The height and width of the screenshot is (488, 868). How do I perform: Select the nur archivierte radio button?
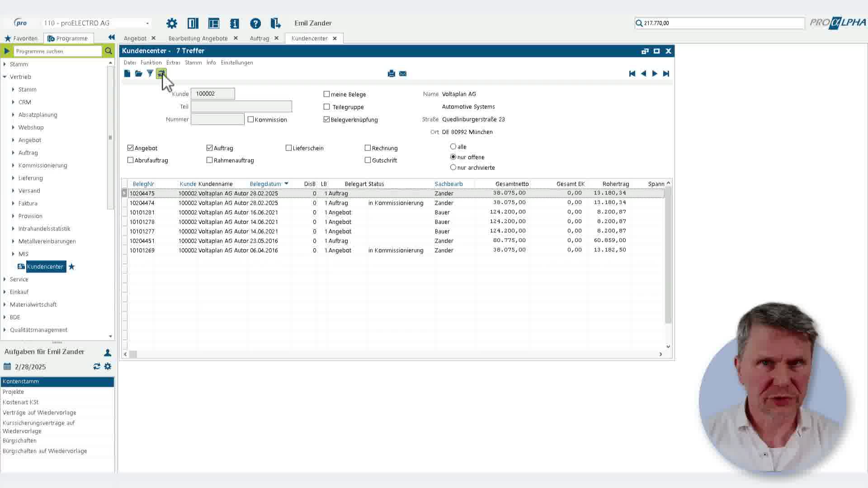pos(453,167)
